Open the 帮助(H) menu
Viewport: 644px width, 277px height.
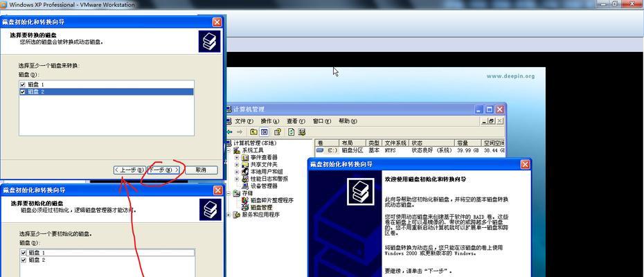pos(348,121)
